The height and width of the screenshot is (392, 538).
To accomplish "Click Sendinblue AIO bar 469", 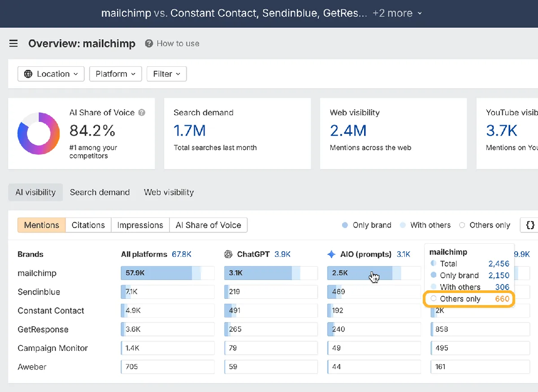I will [x=374, y=292].
